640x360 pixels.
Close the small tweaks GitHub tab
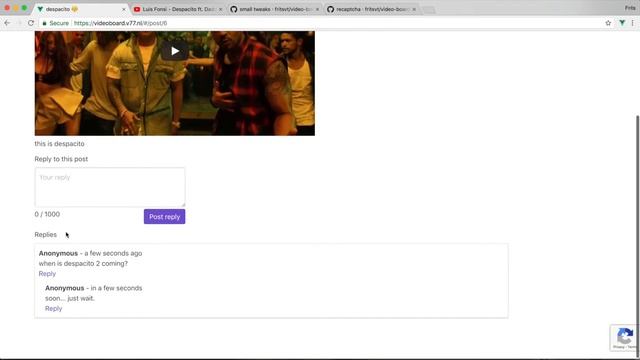pyautogui.click(x=318, y=9)
